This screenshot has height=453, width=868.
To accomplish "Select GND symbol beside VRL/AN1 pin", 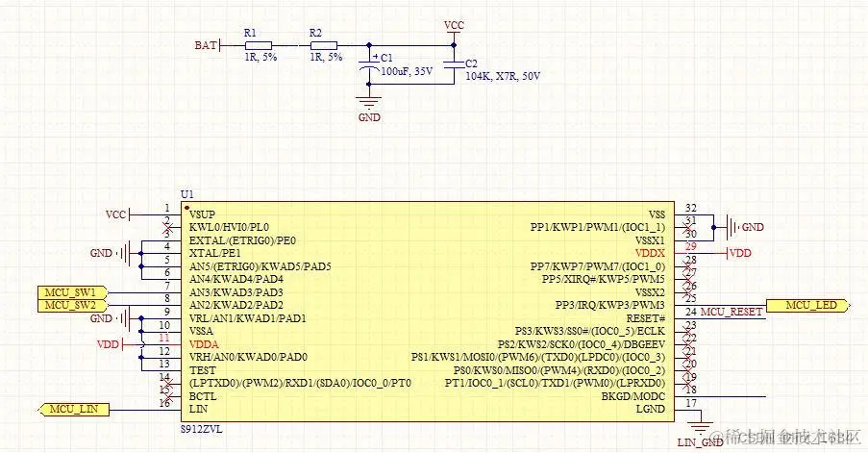I will point(110,318).
